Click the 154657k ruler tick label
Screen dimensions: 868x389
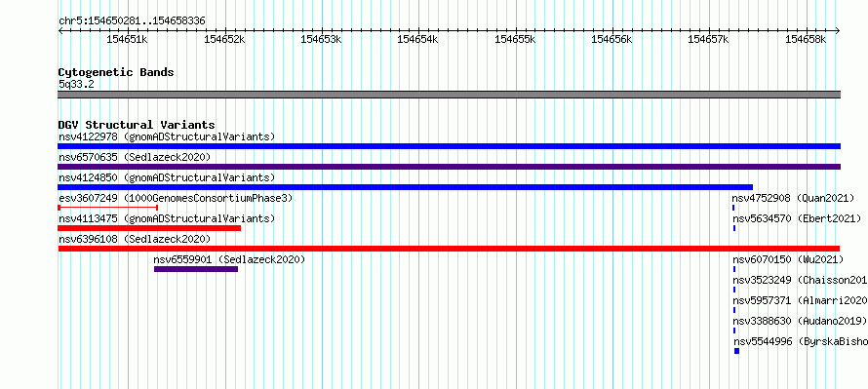[709, 39]
